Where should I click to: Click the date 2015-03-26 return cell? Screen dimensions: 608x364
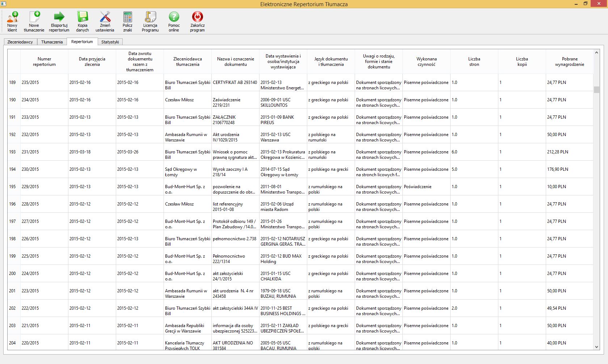(140, 152)
